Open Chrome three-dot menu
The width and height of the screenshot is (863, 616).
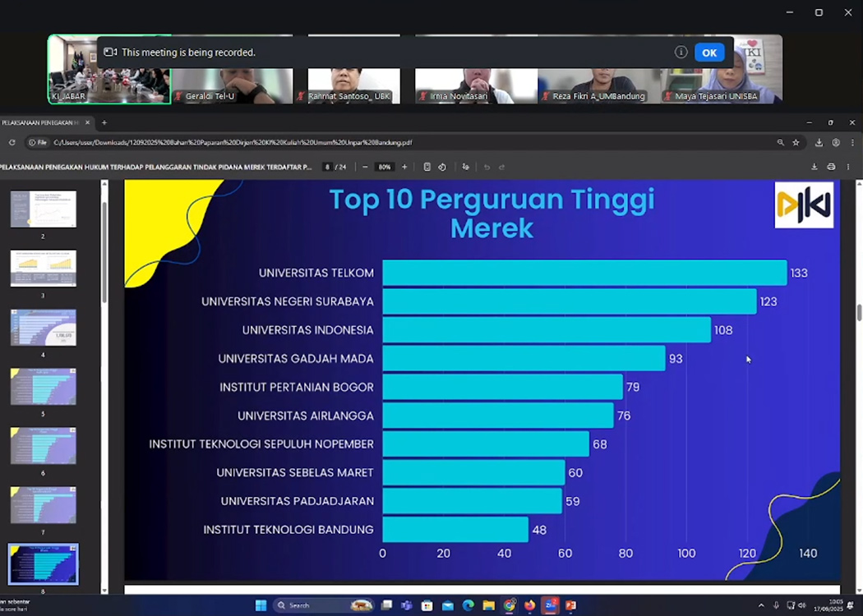[851, 142]
